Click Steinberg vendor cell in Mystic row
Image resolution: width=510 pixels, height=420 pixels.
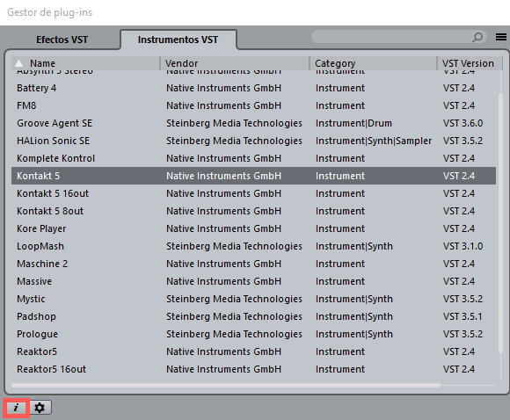(234, 299)
